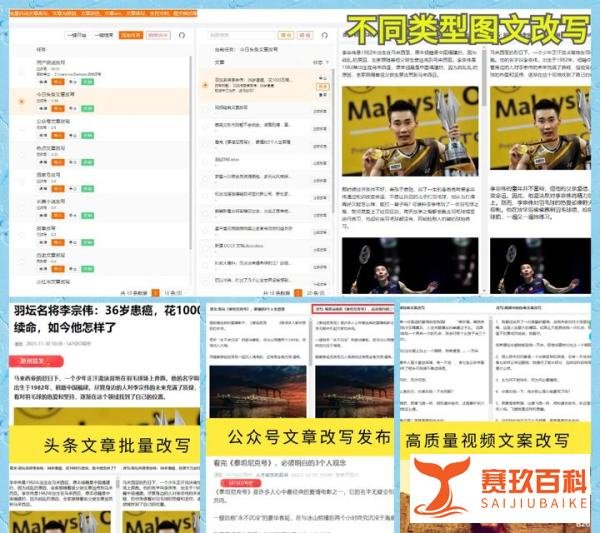This screenshot has width=600, height=533.
Task: Click the red tag in the 泰坦尼克号 published article
Action: tap(243, 483)
